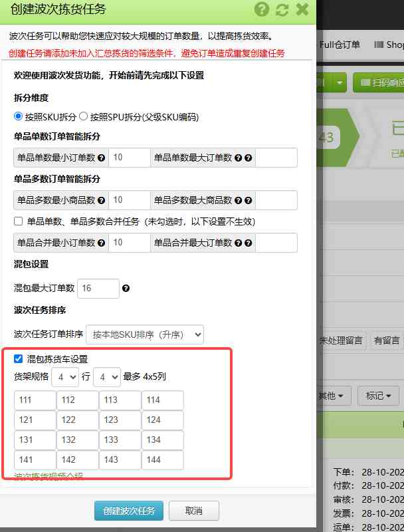Click 取消 button
Screen dimensions: 404x532
(194, 511)
